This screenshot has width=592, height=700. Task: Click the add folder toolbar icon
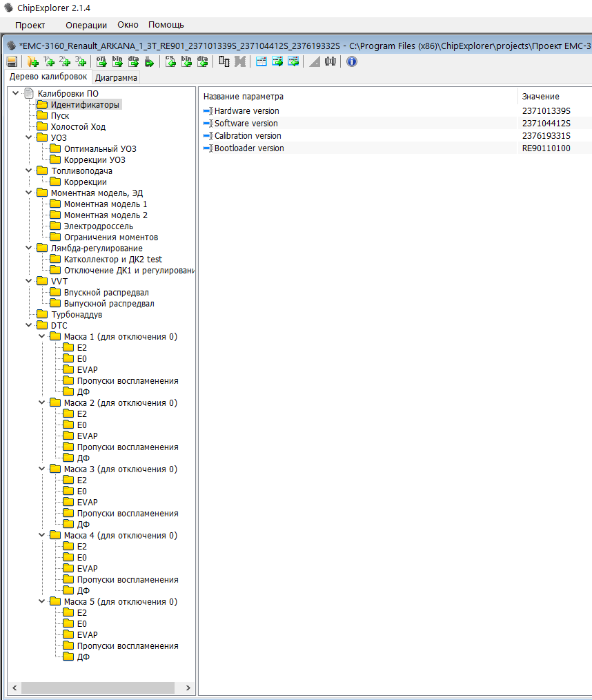pos(32,61)
